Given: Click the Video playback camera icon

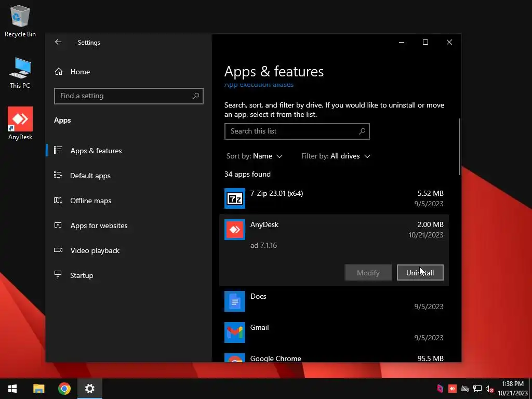Looking at the screenshot, I should pyautogui.click(x=58, y=250).
